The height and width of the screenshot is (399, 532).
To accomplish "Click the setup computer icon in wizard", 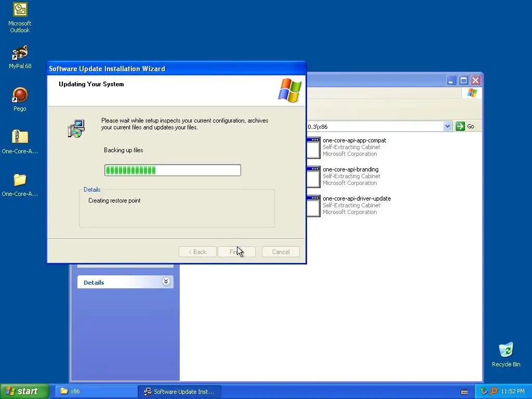I will pos(76,129).
